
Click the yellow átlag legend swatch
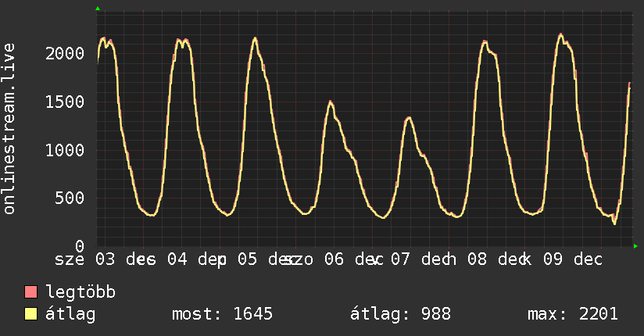(30, 314)
